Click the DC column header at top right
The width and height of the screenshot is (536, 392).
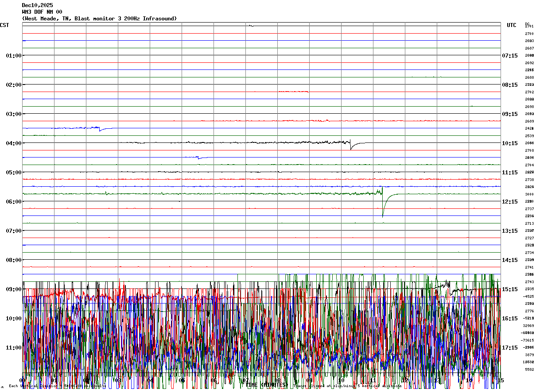point(527,23)
